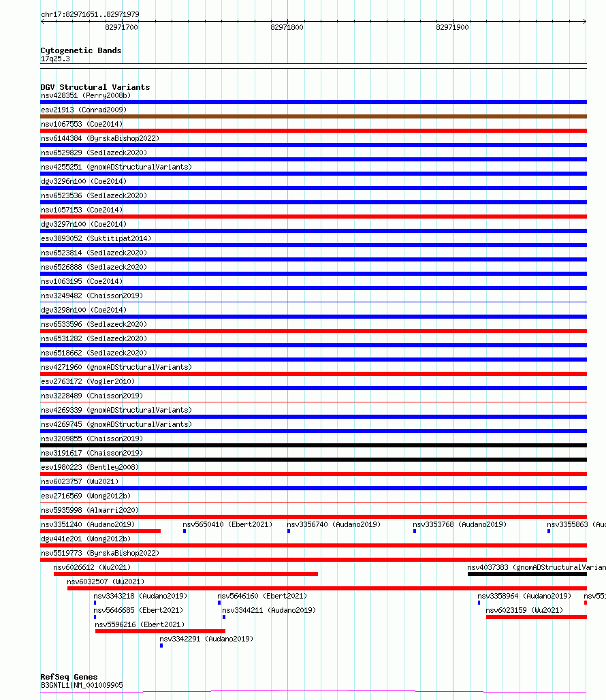Select nsv6023757 (Wu2021) label
The image size is (606, 700).
coord(80,481)
